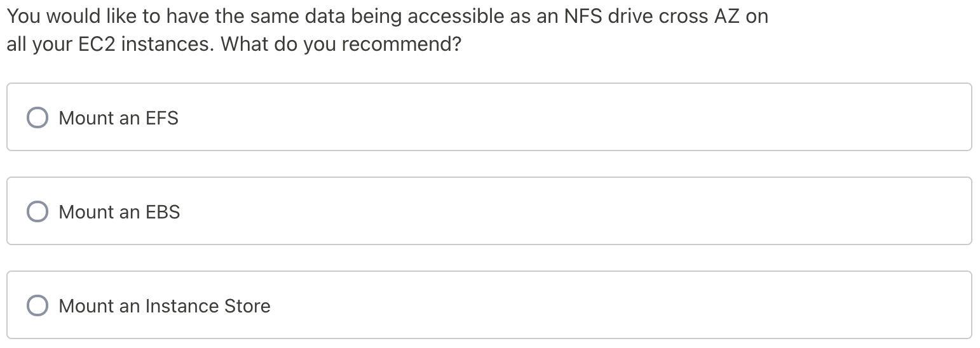Click the word "EBS" in second option
Screen dimensions: 980x348
pos(163,212)
